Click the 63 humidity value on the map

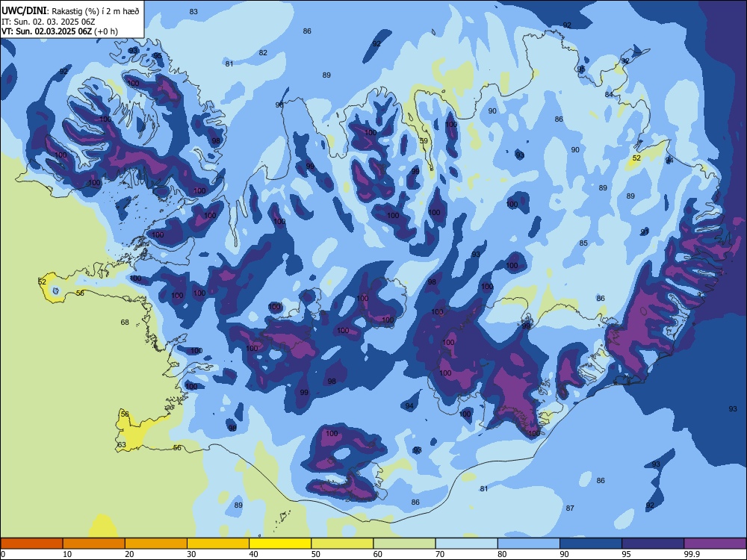pos(122,445)
